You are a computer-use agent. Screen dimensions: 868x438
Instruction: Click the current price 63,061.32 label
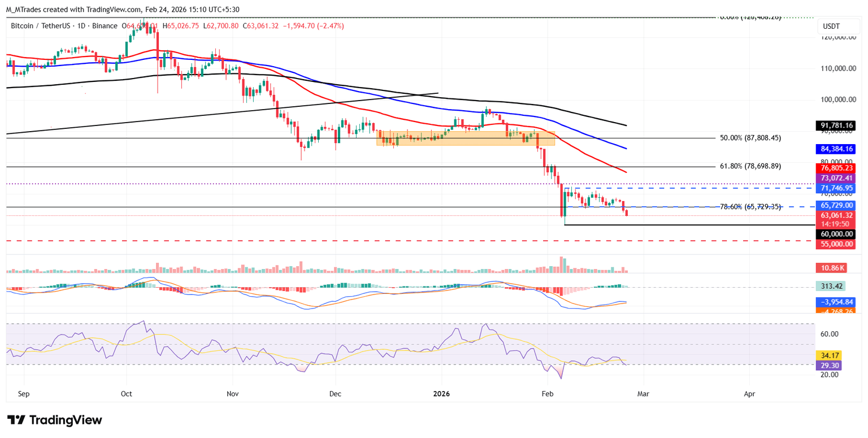pyautogui.click(x=835, y=215)
